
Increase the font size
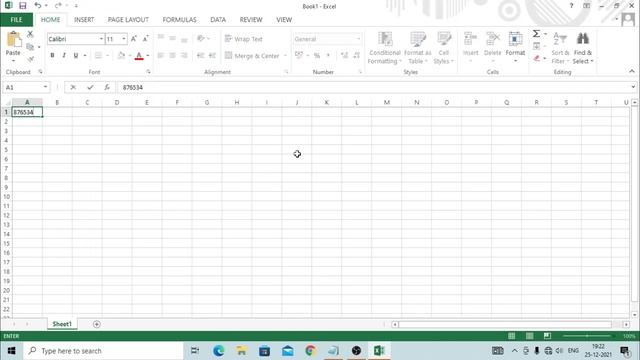coord(134,39)
